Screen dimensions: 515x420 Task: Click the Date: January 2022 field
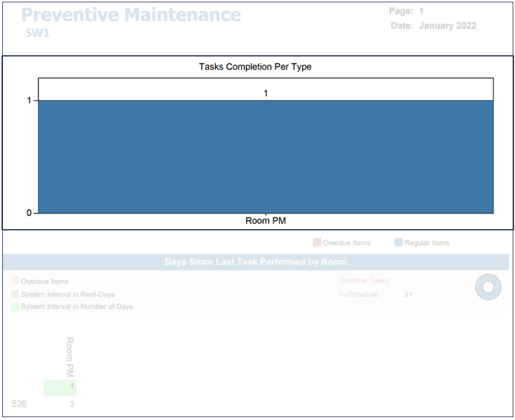click(x=433, y=26)
